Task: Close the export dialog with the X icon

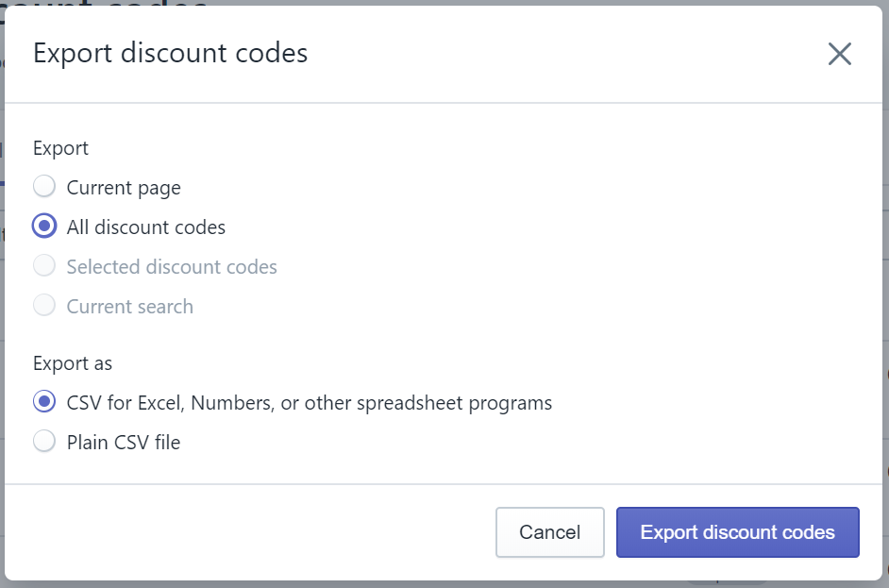Action: [839, 54]
